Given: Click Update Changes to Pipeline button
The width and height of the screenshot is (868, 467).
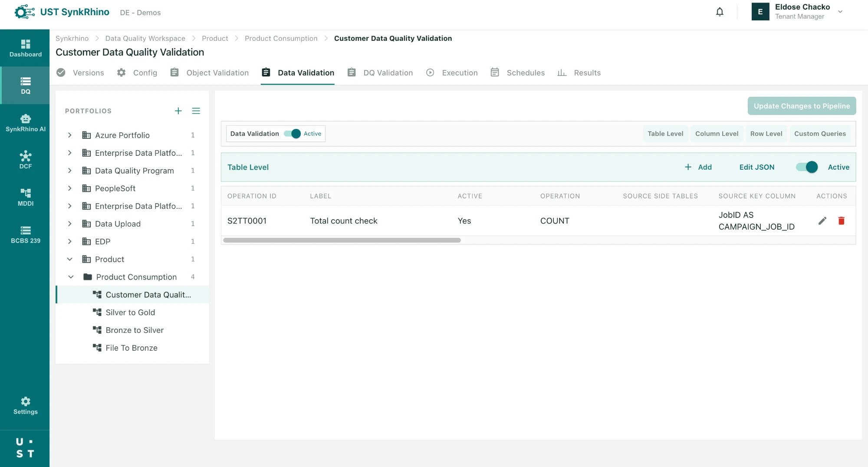Looking at the screenshot, I should point(802,106).
